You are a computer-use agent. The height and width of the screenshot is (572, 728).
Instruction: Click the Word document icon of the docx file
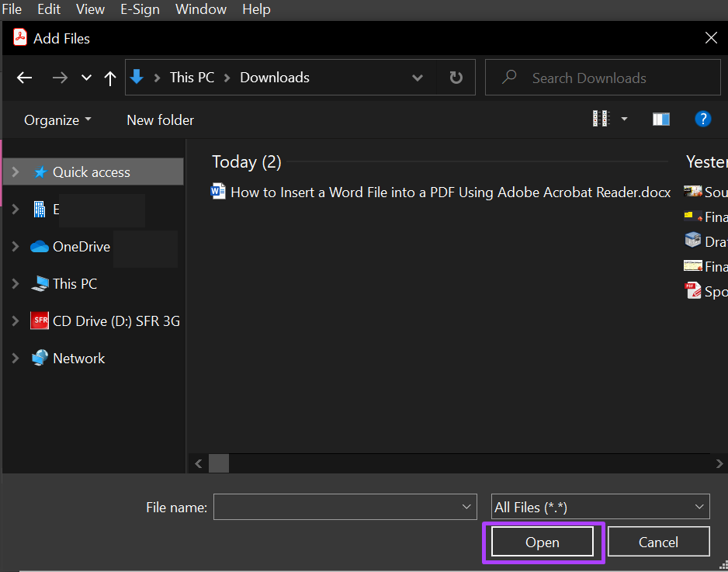[218, 191]
